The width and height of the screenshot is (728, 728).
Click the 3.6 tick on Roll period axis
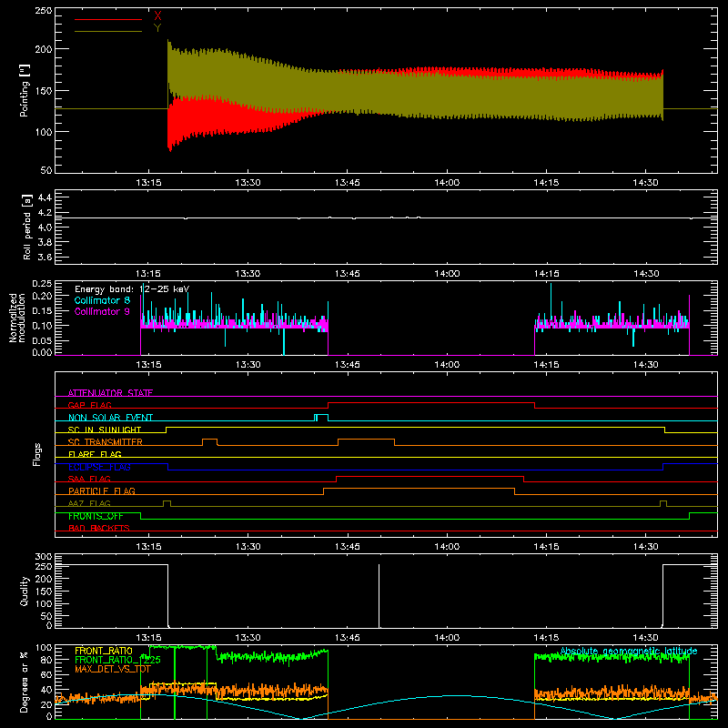point(45,257)
